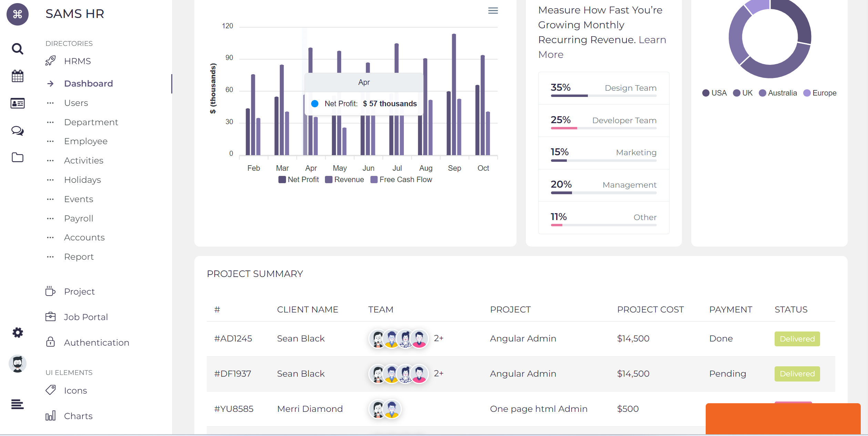This screenshot has width=868, height=436.
Task: Open the chat bubbles icon
Action: (18, 130)
